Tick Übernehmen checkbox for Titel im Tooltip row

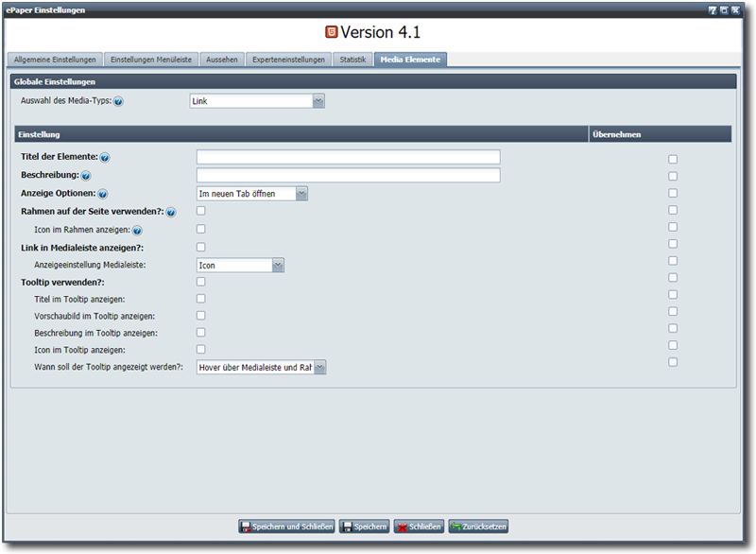(x=673, y=294)
